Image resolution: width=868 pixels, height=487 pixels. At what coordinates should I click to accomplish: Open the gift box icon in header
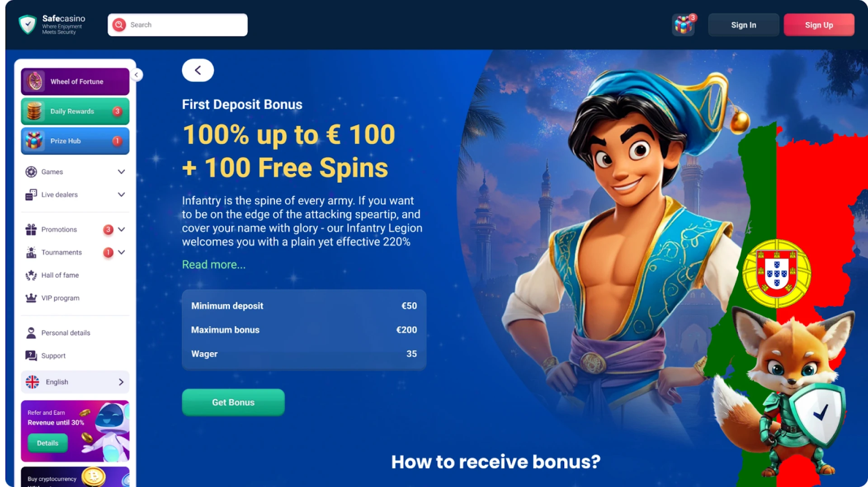[x=684, y=25]
